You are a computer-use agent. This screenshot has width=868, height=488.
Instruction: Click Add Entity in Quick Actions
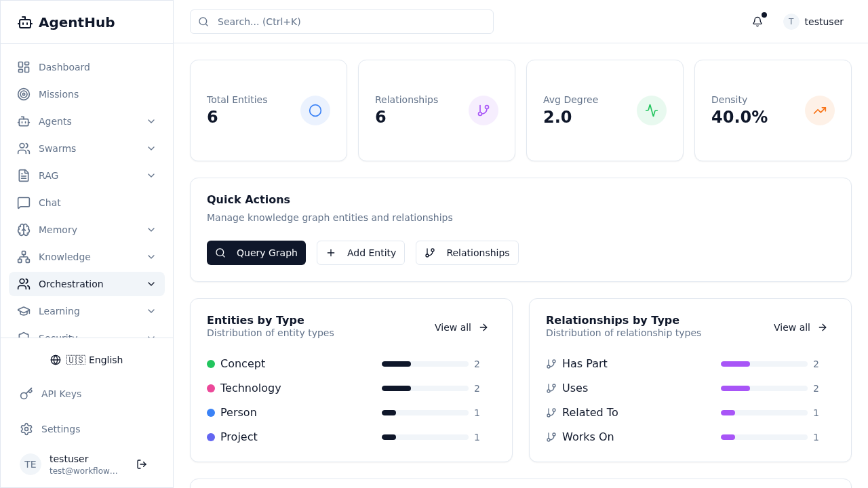tap(361, 253)
